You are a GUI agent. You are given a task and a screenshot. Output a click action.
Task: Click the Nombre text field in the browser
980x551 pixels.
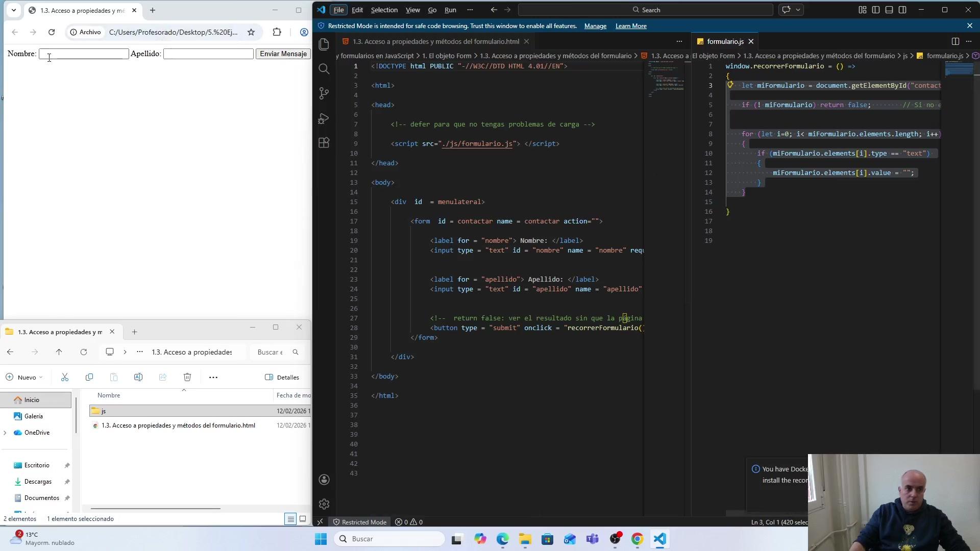(x=84, y=54)
